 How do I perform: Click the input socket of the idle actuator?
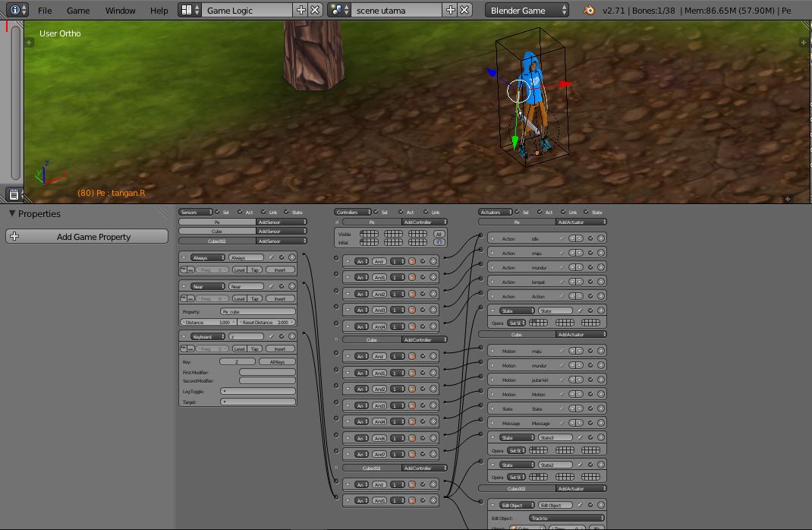[x=480, y=235]
